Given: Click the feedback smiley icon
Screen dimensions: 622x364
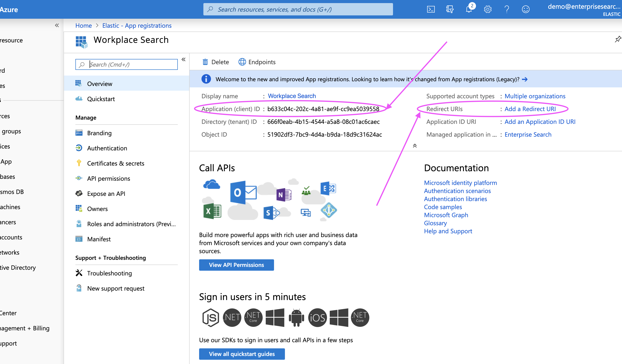Looking at the screenshot, I should point(526,9).
